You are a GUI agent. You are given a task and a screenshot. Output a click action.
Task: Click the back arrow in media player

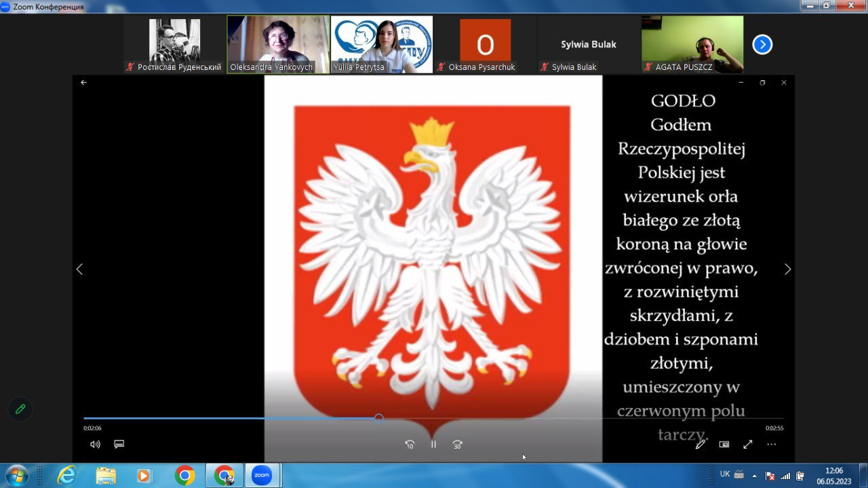(x=84, y=82)
